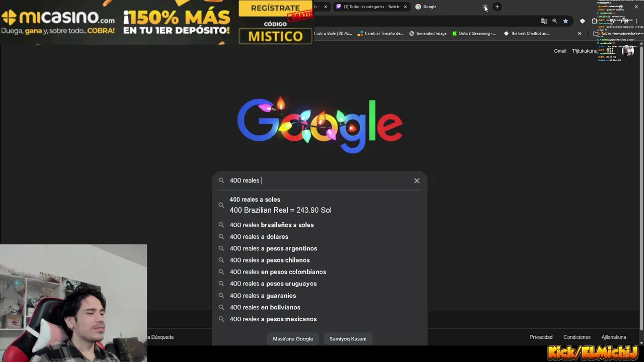Open bookmark "Cambiar Tamaño de..."
This screenshot has height=362, width=644.
click(380, 34)
